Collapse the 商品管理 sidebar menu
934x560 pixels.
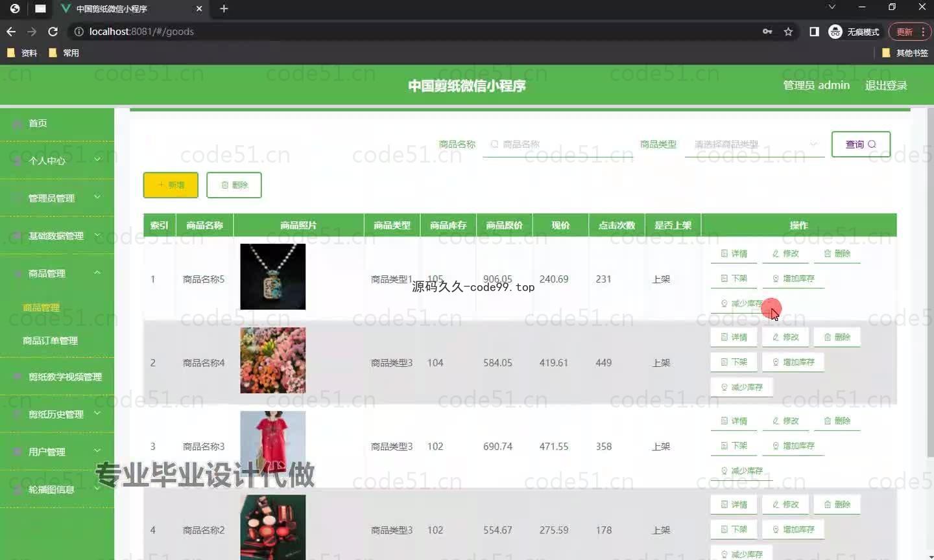coord(57,273)
